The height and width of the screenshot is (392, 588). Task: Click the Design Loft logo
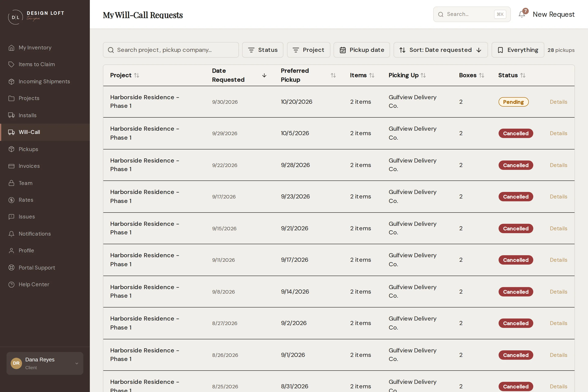[36, 17]
